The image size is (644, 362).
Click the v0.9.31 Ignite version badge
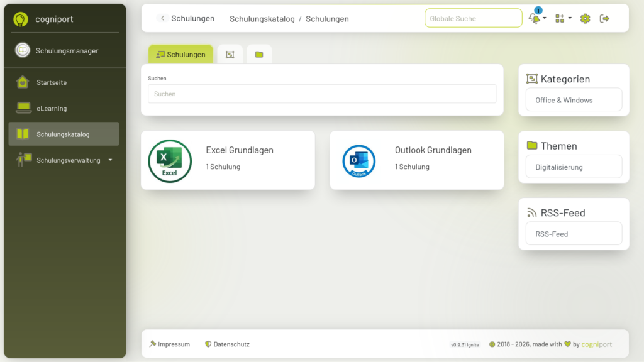click(465, 345)
